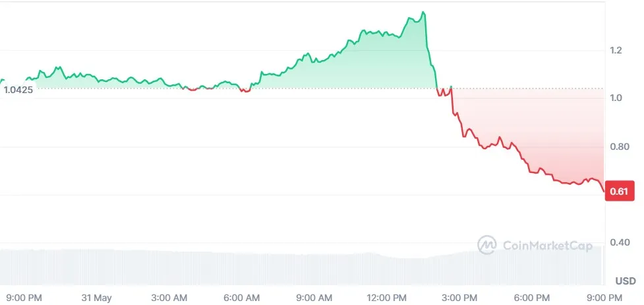Select the 3:00 PM time marker
This screenshot has height=305, width=644.
(x=459, y=298)
